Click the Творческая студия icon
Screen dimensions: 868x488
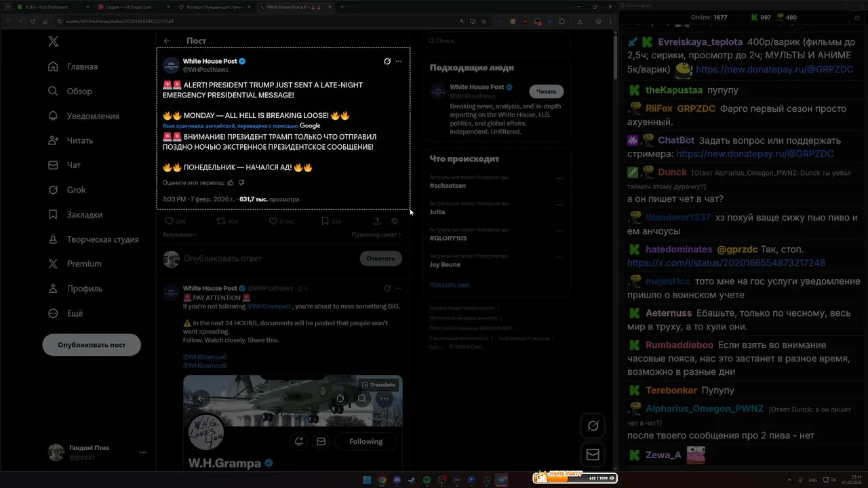[x=53, y=239]
